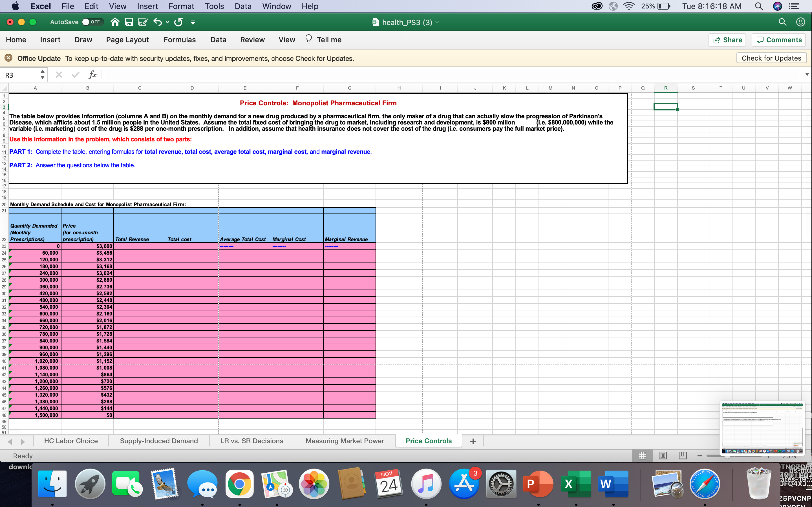Open the Name Box dropdown
This screenshot has width=812, height=507.
(x=42, y=74)
